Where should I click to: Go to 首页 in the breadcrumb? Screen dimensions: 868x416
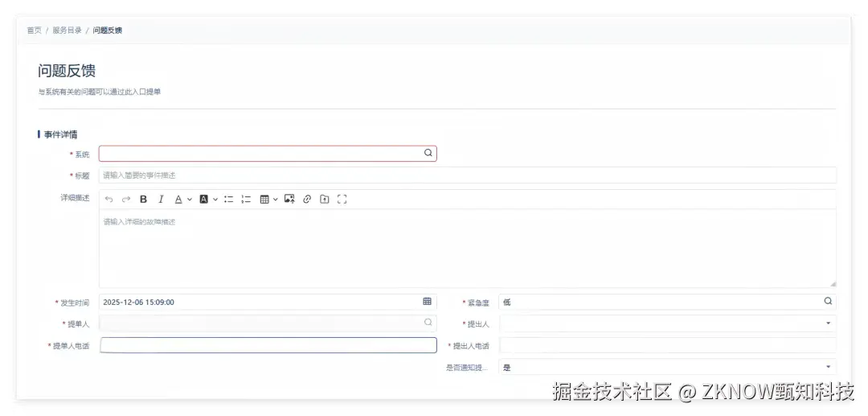click(x=35, y=30)
